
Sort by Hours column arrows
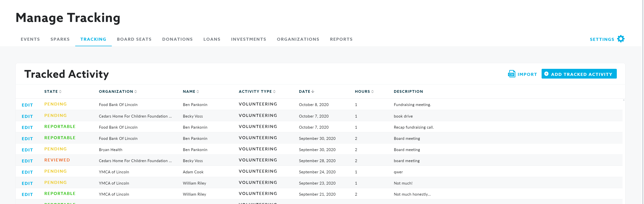tap(373, 91)
